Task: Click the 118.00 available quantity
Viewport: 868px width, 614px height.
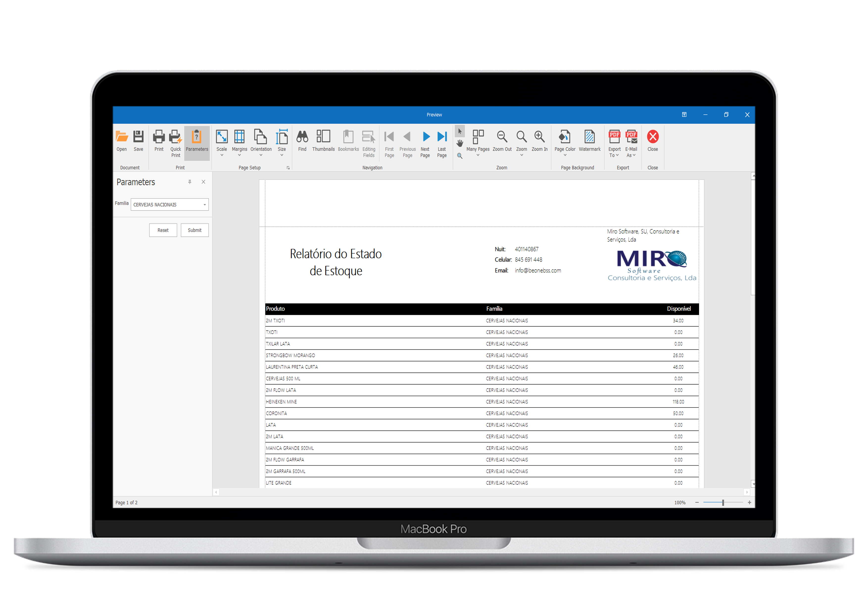Action: [678, 402]
